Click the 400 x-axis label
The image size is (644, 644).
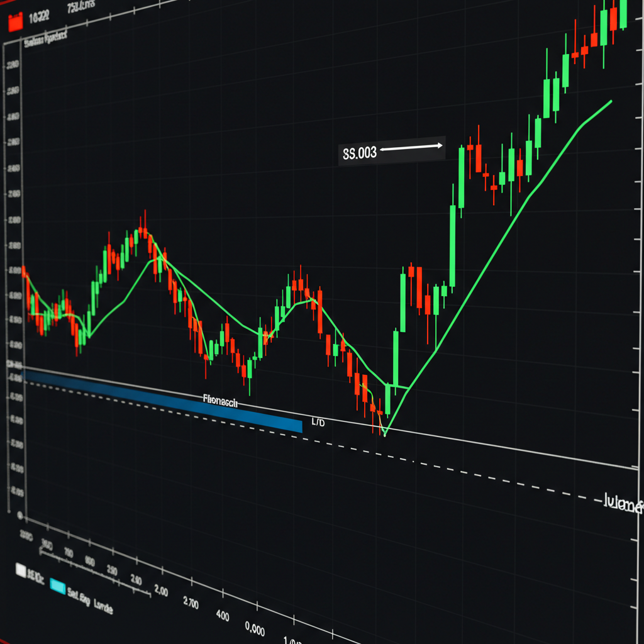click(x=223, y=615)
